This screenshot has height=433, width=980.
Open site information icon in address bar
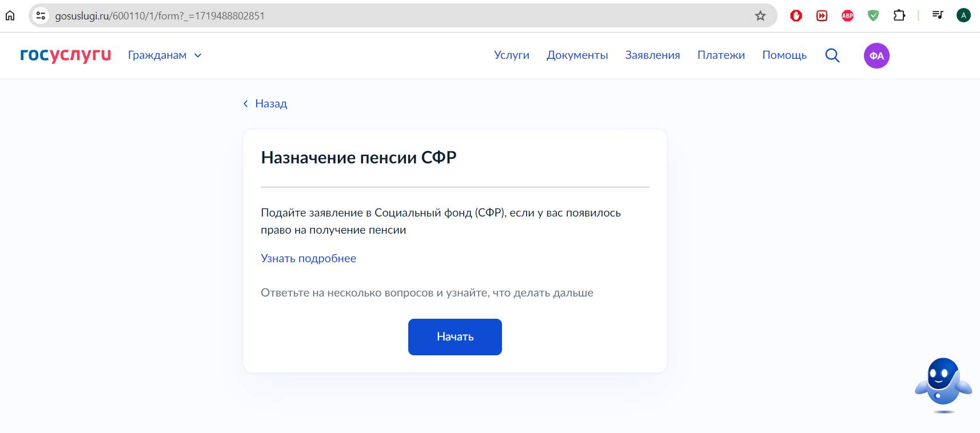(41, 15)
